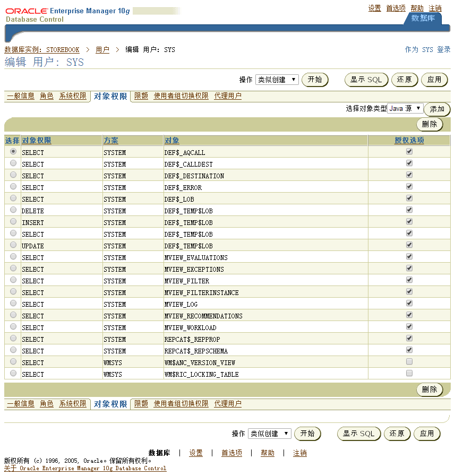This screenshot has width=455, height=476.
Task: Open the 一般信息 tab at top
Action: [21, 96]
